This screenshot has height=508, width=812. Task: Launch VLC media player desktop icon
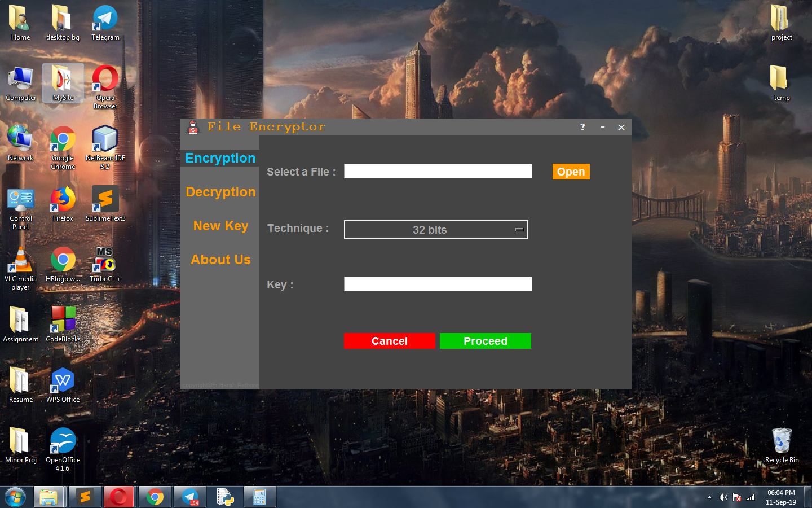[20, 262]
